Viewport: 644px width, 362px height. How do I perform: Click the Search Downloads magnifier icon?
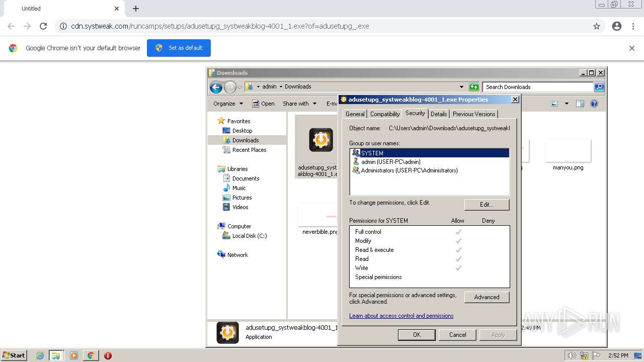(599, 87)
